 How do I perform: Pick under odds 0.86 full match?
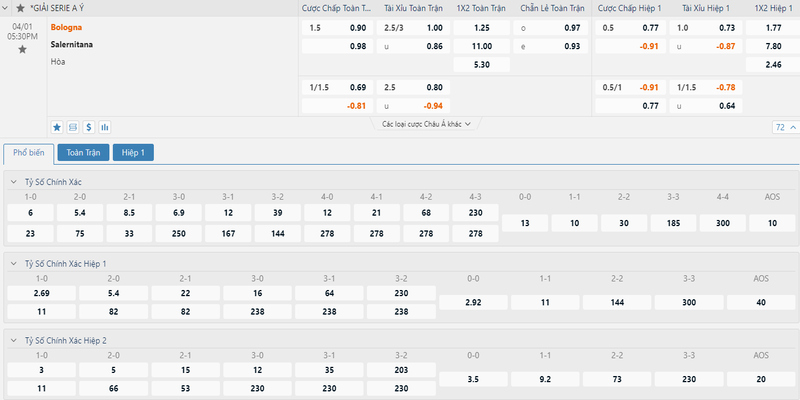pyautogui.click(x=413, y=46)
